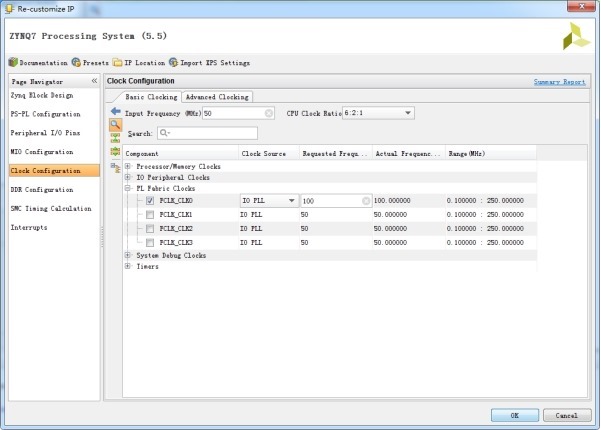Select the FCLK_CLK1 row label
601x430 pixels.
pyautogui.click(x=176, y=215)
